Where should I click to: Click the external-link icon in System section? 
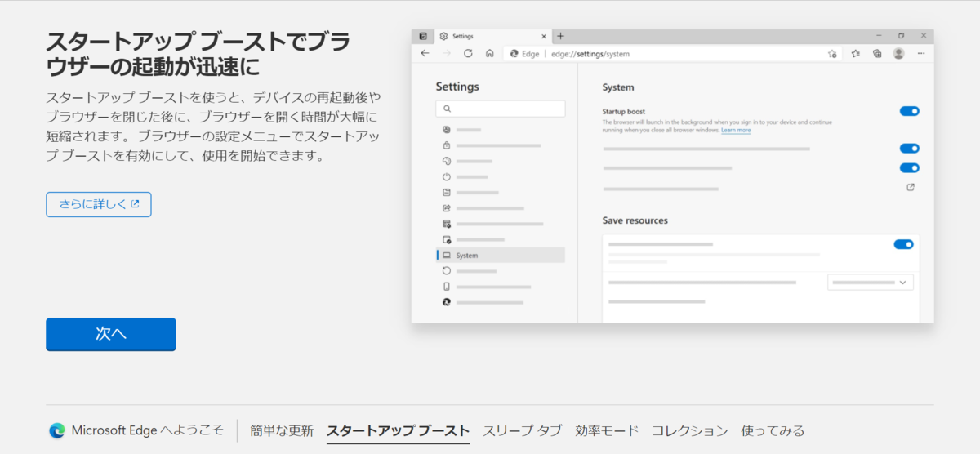tap(911, 187)
